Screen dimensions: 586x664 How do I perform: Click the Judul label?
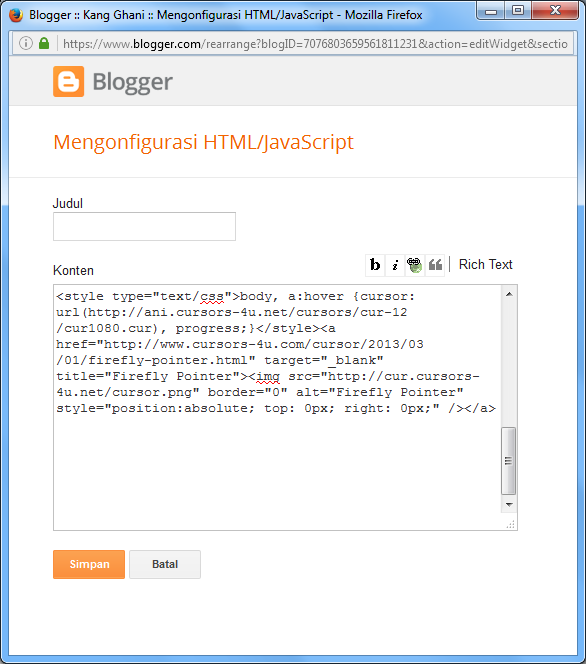[x=68, y=204]
